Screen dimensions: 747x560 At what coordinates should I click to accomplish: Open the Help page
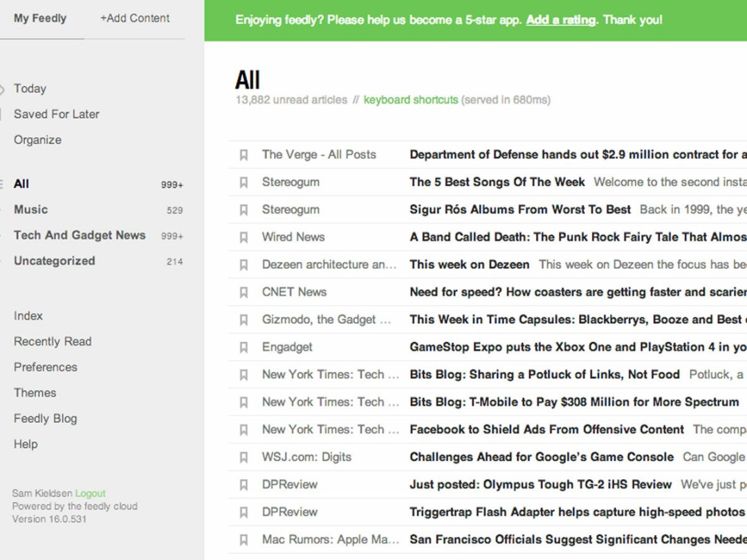tap(26, 445)
